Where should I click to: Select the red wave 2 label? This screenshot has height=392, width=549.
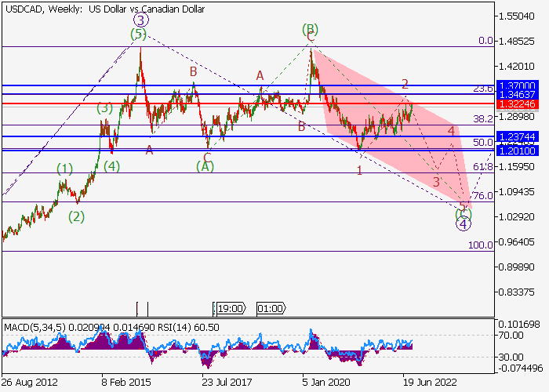(405, 84)
